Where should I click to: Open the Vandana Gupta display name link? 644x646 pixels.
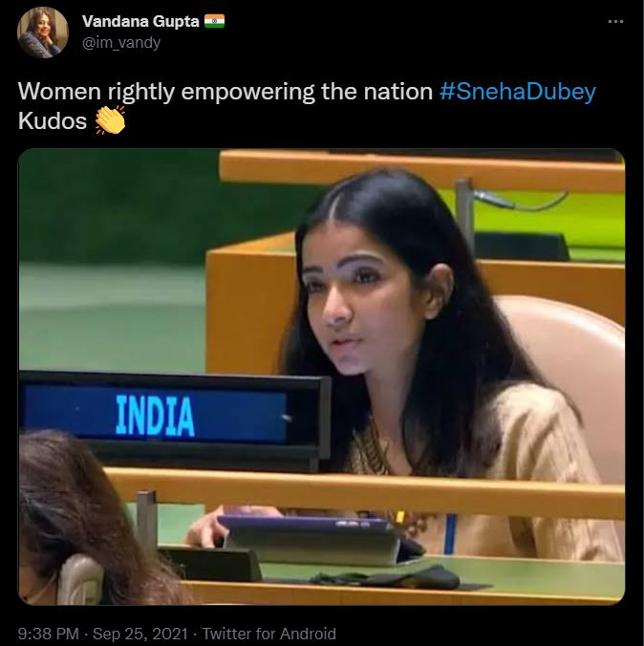click(140, 21)
